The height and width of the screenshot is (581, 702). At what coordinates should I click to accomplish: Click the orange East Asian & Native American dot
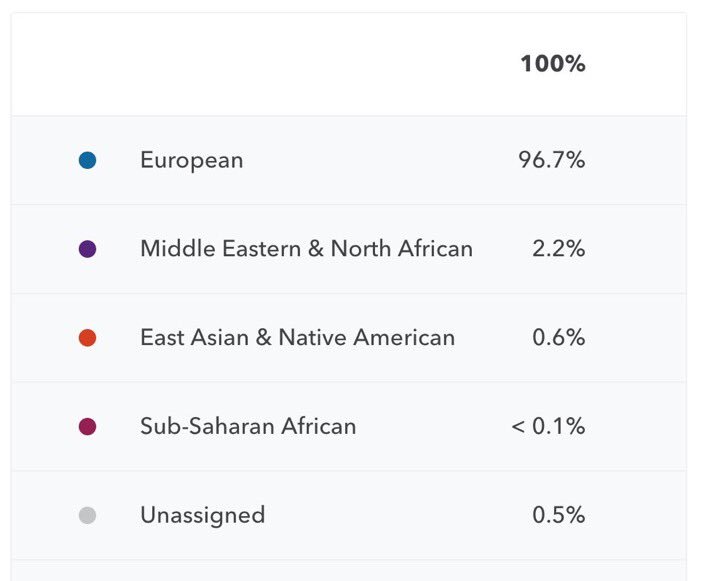pyautogui.click(x=88, y=338)
